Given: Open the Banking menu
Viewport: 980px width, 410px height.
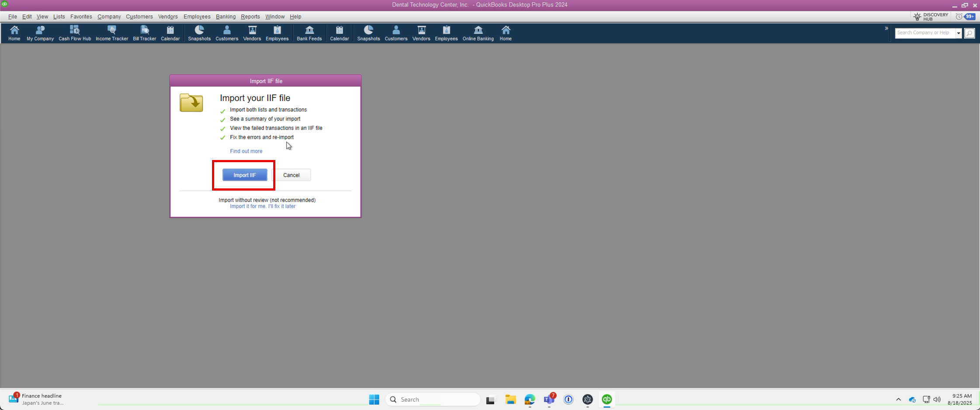Looking at the screenshot, I should coord(226,17).
